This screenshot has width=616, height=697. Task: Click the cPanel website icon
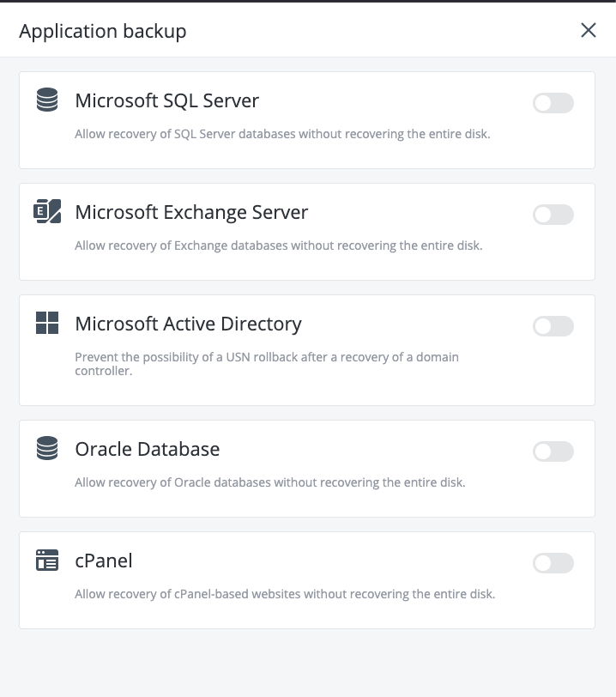click(x=47, y=560)
